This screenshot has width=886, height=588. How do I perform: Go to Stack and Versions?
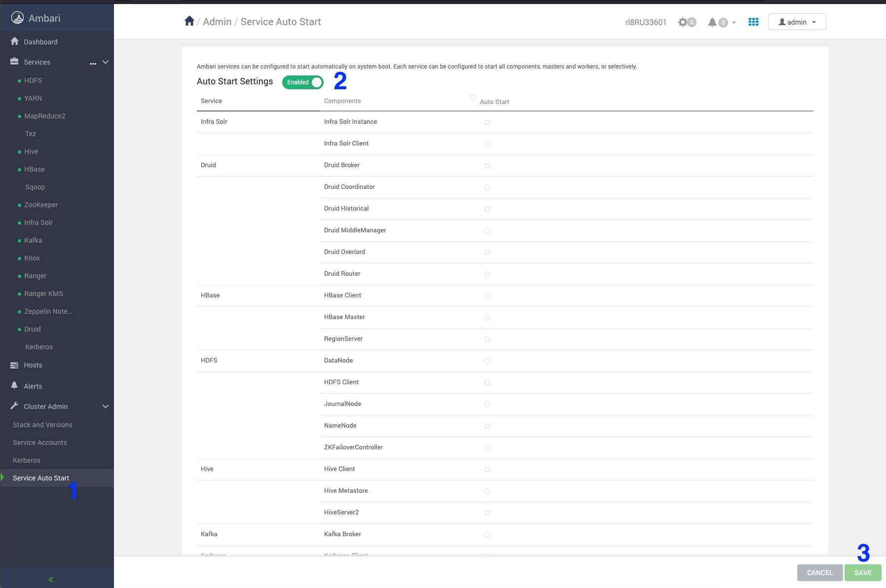[42, 425]
